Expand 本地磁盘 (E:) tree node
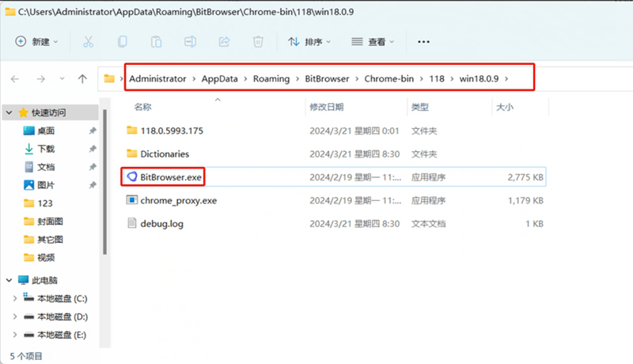 pos(15,335)
